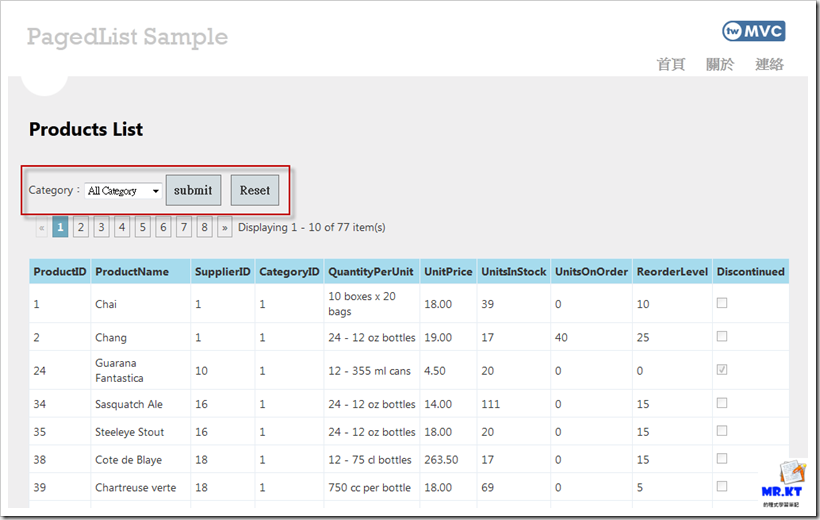The height and width of the screenshot is (520, 820).
Task: Click the Sasquatch Ale name cell
Action: pyautogui.click(x=141, y=404)
